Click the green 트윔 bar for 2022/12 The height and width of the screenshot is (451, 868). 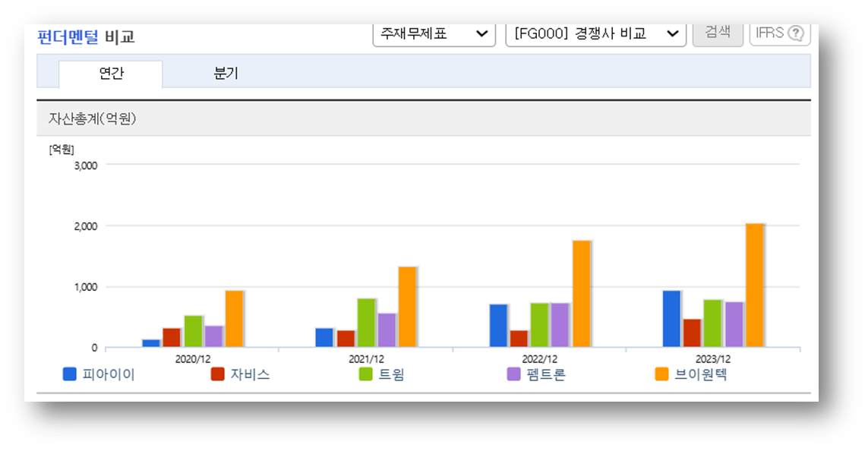539,326
